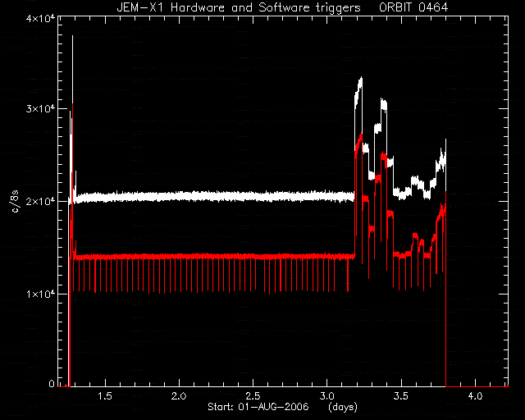Select the 1×10⁴ y-axis tick label
The image size is (525, 420).
40,294
